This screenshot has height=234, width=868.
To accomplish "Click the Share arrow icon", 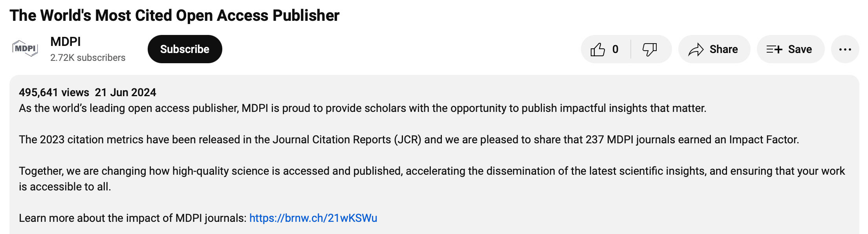I will coord(696,49).
